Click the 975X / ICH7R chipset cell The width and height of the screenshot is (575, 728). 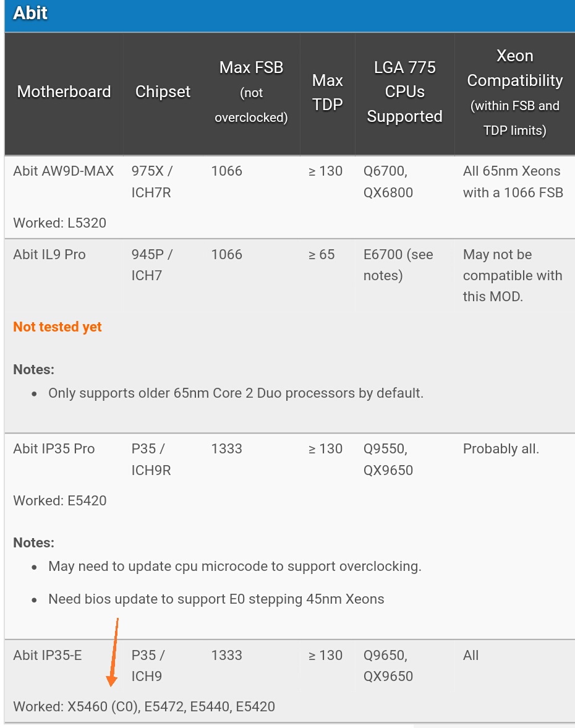(151, 182)
